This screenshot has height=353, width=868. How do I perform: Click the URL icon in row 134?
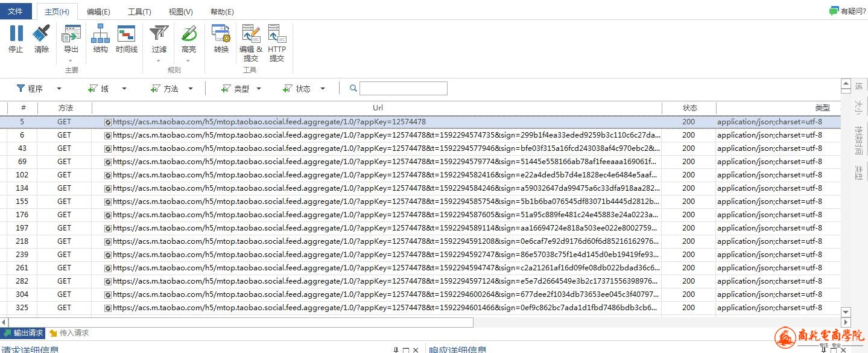click(108, 188)
